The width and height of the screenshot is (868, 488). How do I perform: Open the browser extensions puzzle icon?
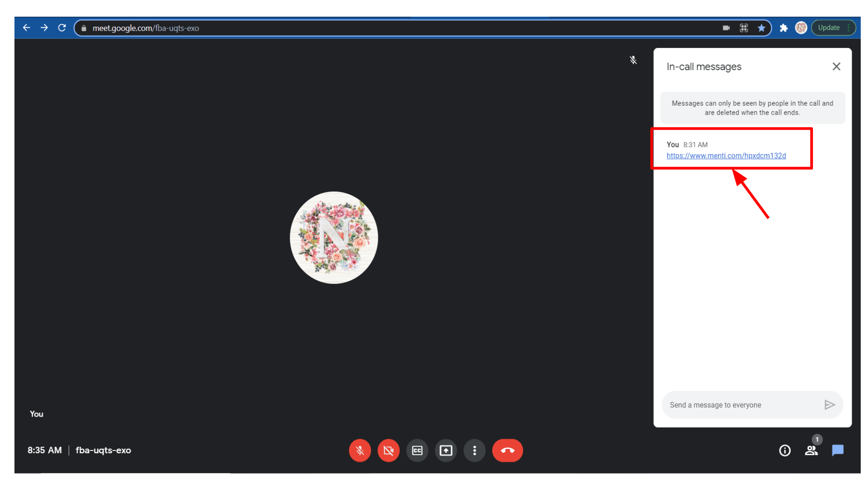783,28
